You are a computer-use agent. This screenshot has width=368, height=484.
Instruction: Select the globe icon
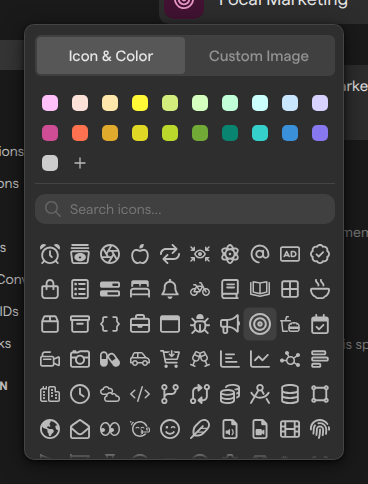(x=50, y=429)
